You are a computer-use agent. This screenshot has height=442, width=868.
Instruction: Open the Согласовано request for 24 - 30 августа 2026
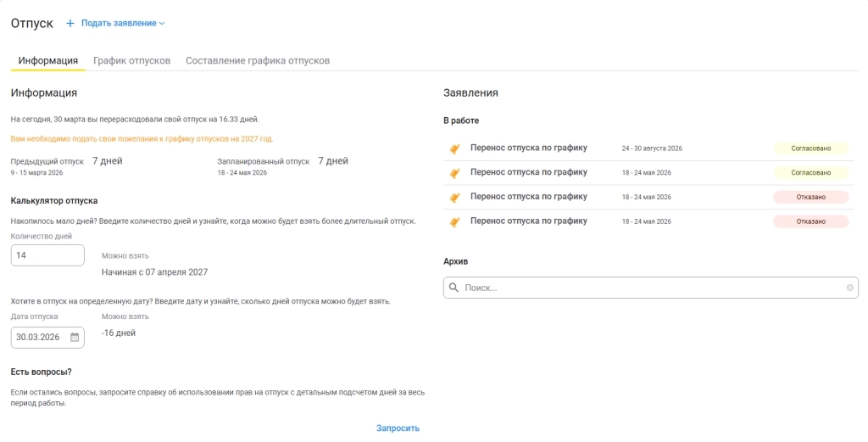click(x=648, y=148)
